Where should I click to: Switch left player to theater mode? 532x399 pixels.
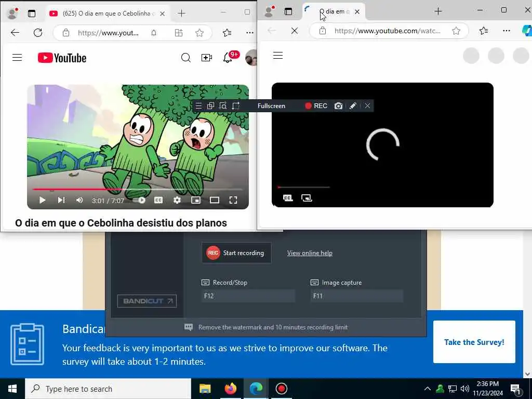(215, 200)
